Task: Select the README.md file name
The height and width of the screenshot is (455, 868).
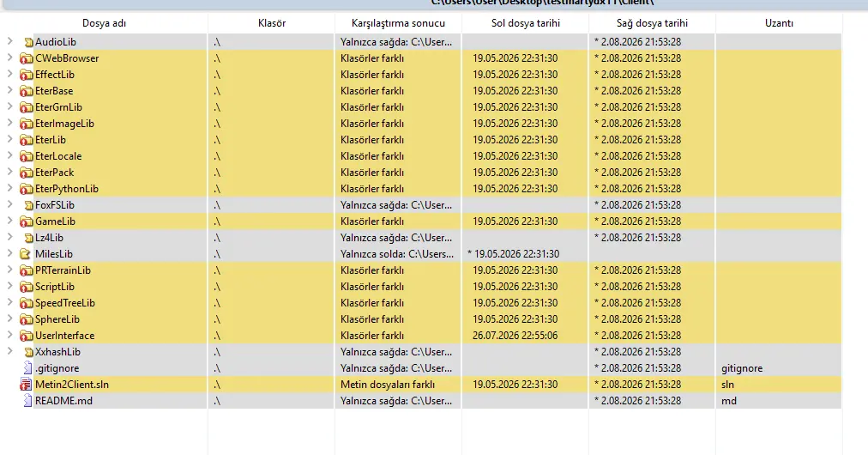Action: tap(63, 401)
